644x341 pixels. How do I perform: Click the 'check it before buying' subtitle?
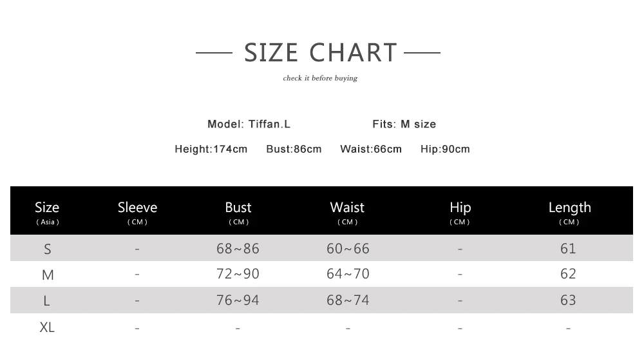pyautogui.click(x=320, y=79)
